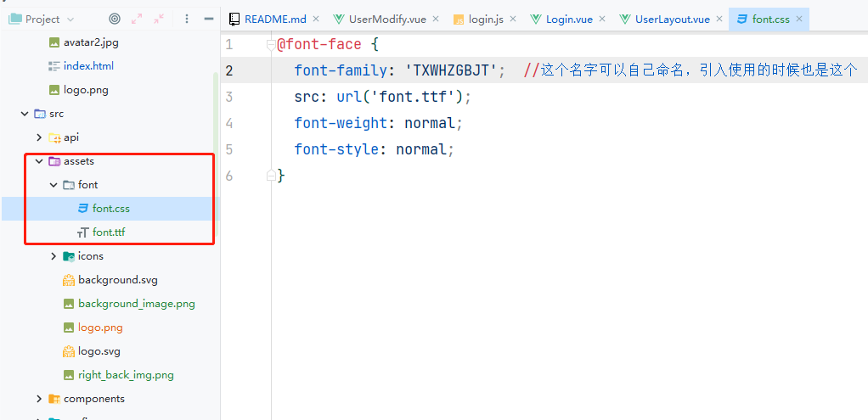868x420 pixels.
Task: Close the UserLayout.vue tab
Action: point(719,19)
